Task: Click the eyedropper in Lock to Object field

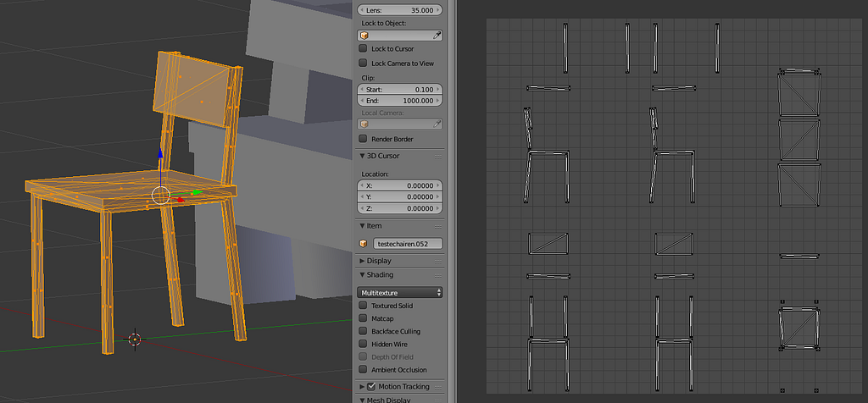Action: [437, 36]
